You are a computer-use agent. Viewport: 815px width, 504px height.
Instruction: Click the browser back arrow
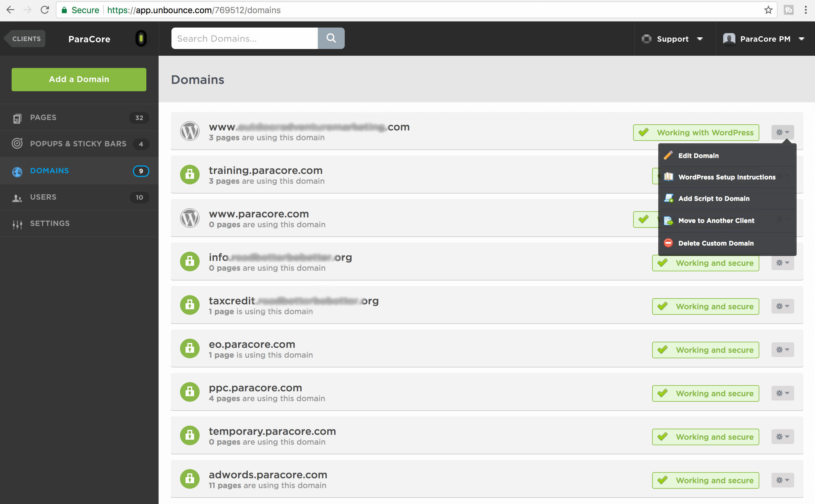[10, 10]
